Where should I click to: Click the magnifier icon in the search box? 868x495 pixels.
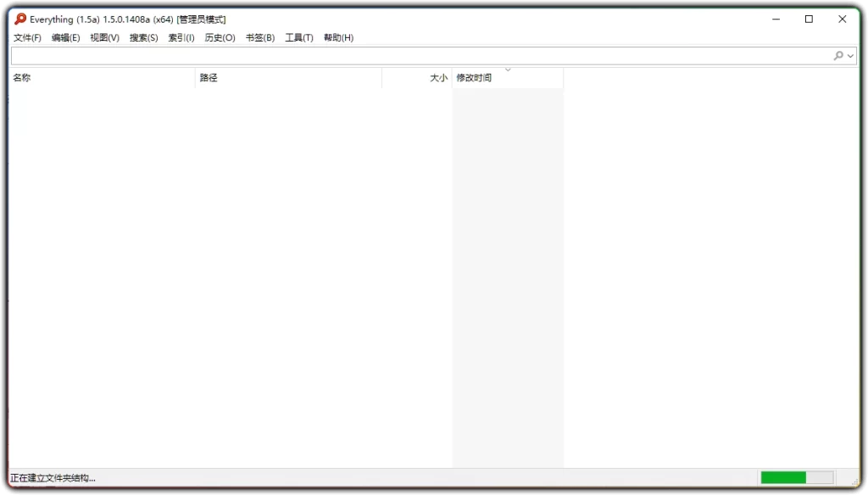837,56
